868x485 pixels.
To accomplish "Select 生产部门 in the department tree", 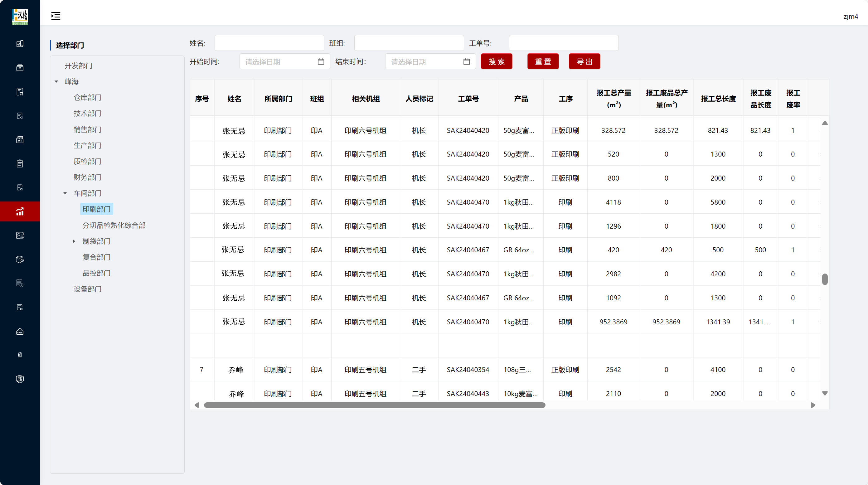I will (88, 145).
